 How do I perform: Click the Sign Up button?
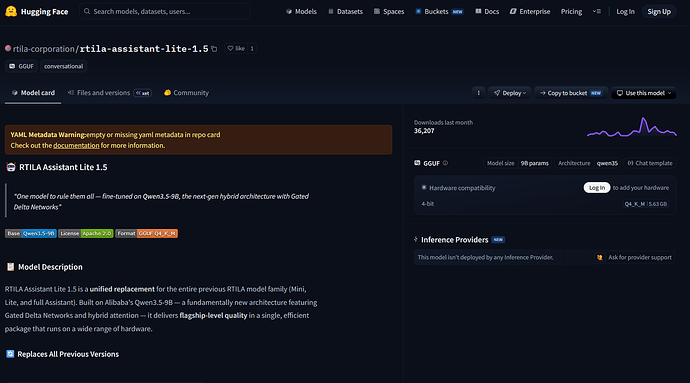[x=659, y=11]
